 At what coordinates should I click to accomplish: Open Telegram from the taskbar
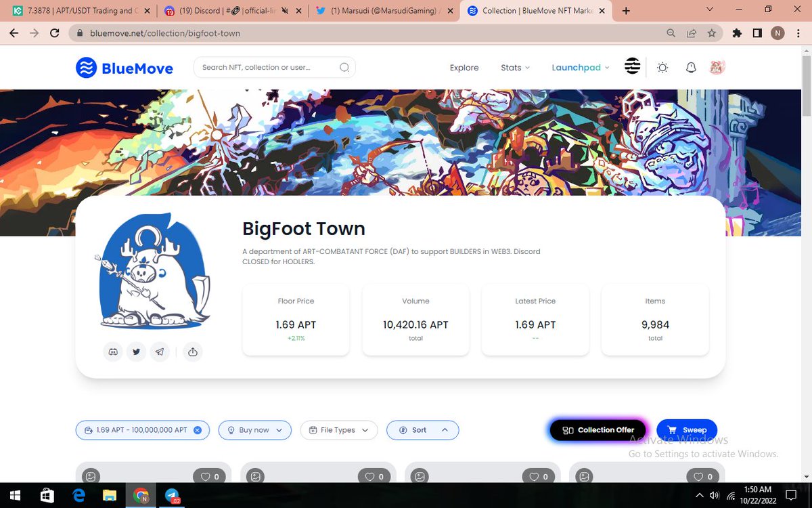click(x=172, y=495)
